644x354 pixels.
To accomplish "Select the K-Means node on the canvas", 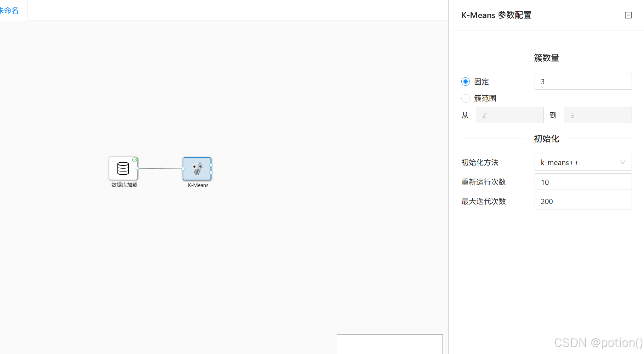I will [x=197, y=169].
